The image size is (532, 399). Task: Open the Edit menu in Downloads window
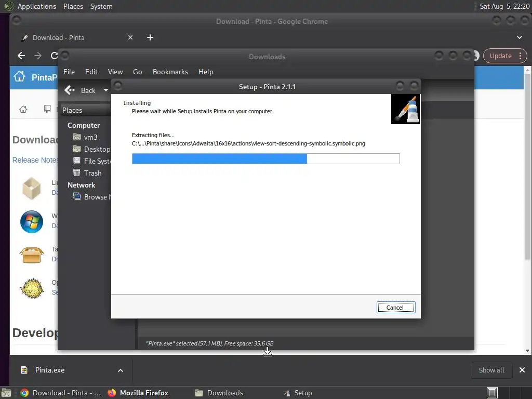[91, 72]
